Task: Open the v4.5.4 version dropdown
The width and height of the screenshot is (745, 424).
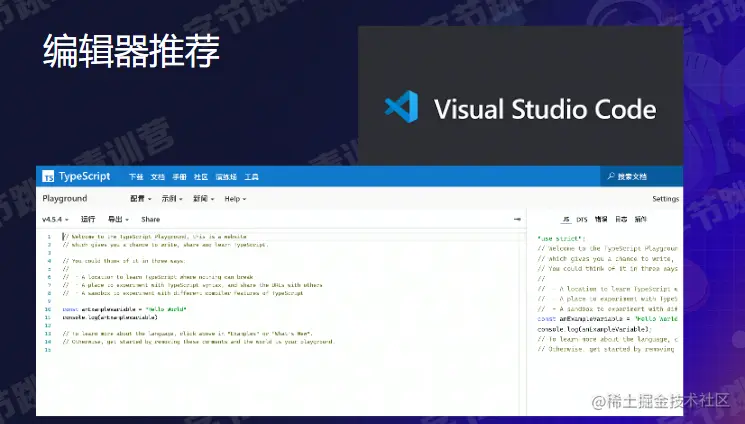Action: pos(55,219)
